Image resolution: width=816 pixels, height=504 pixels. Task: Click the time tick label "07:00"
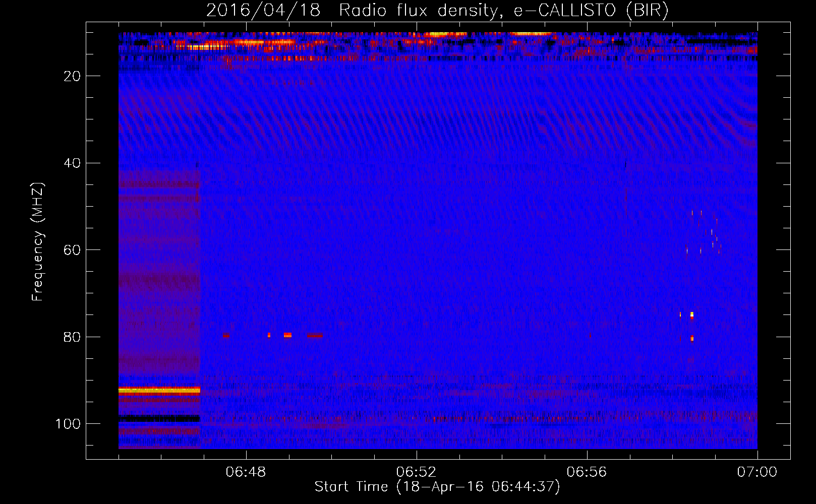[x=757, y=472]
